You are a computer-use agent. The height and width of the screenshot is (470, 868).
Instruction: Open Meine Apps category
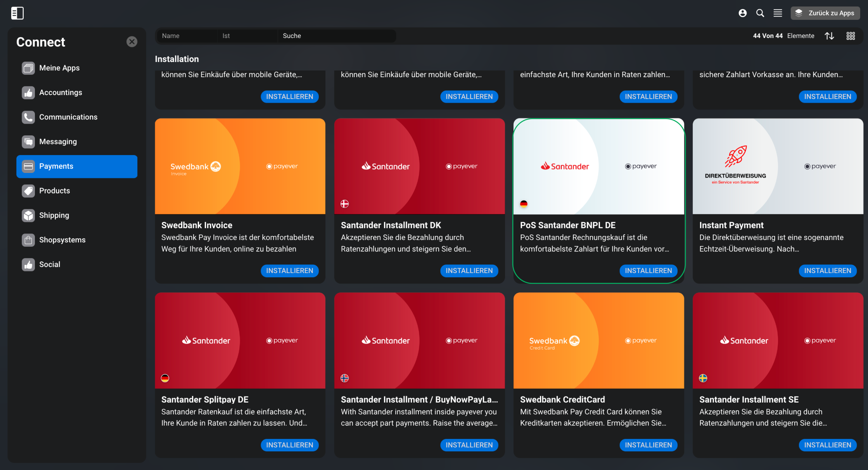(77, 68)
